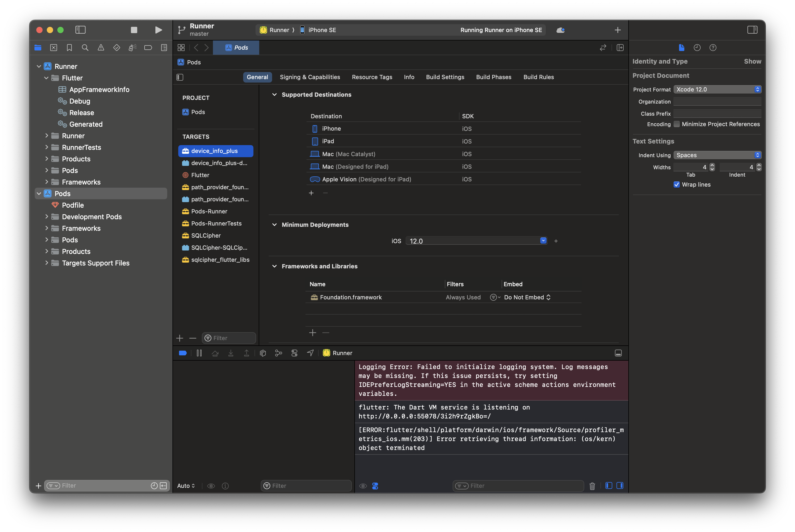The width and height of the screenshot is (795, 532).
Task: Add a new target with plus
Action: pos(180,338)
